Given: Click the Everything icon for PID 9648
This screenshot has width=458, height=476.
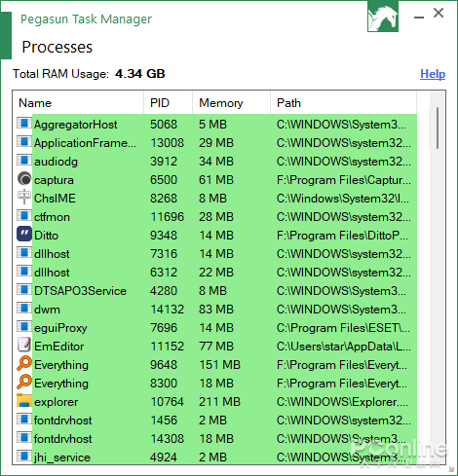Looking at the screenshot, I should [24, 364].
